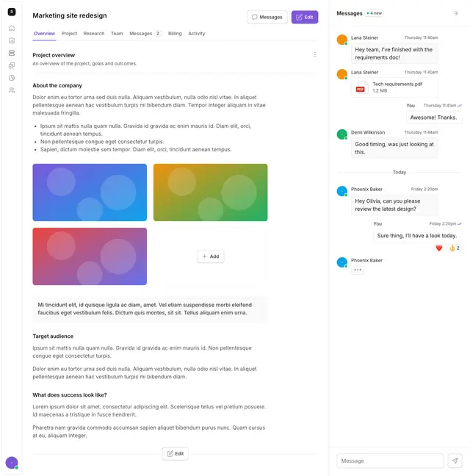Open the pie chart reporting icon in the sidebar

(x=12, y=78)
